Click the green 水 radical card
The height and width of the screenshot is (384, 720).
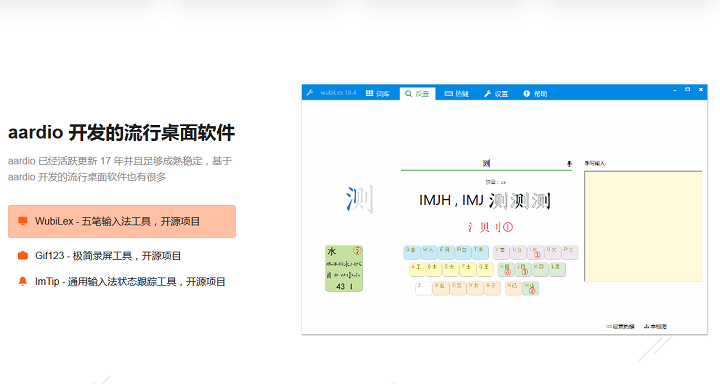point(344,269)
